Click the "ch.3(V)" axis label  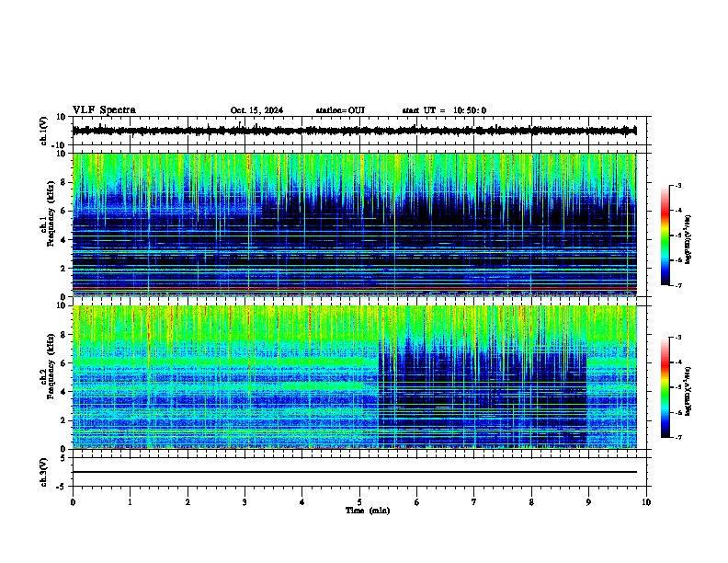(44, 473)
